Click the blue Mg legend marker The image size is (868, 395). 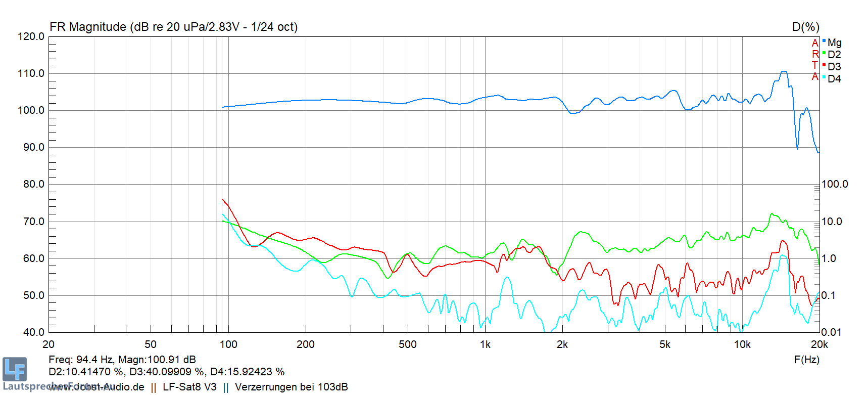[824, 41]
